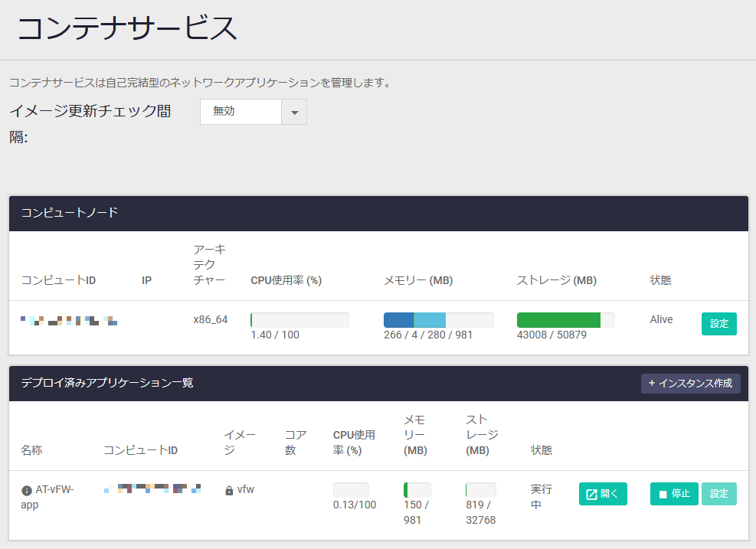The height and width of the screenshot is (549, 756).
Task: Click the compute node storage bar at 43008 / 50879
Action: (x=565, y=320)
